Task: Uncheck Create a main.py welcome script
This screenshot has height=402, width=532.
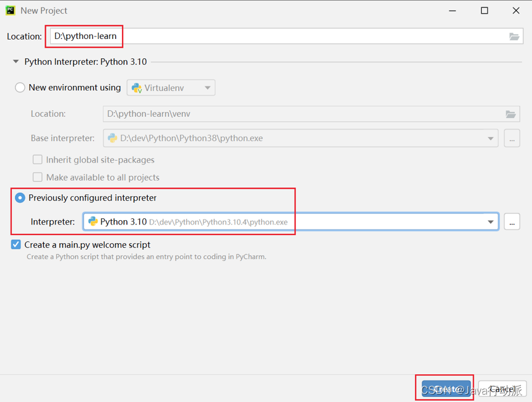Action: coord(16,245)
